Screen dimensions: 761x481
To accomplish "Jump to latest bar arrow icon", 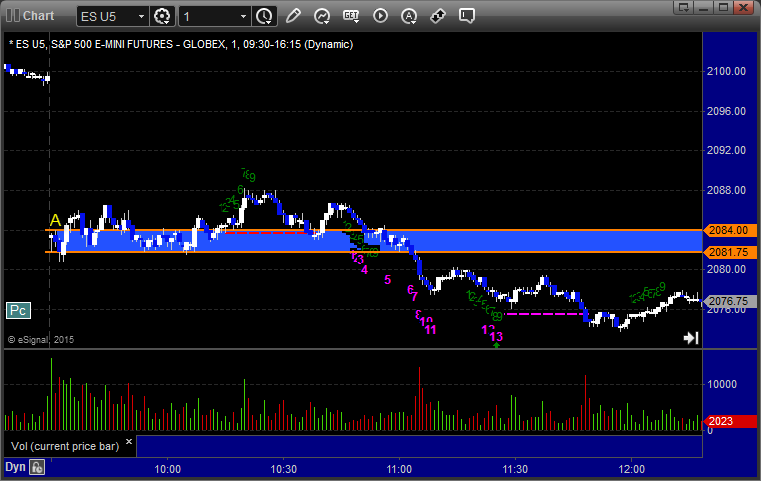I will (690, 338).
